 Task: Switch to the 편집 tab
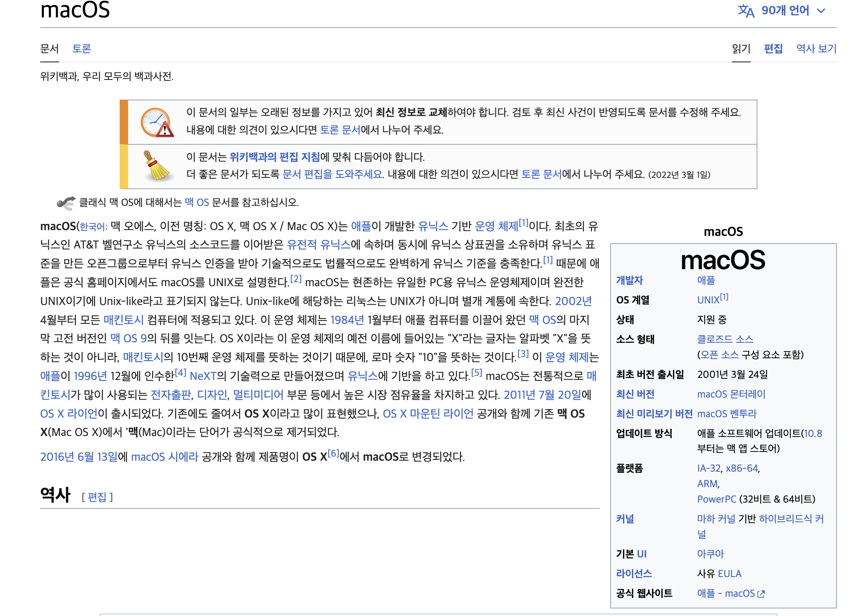click(x=773, y=49)
